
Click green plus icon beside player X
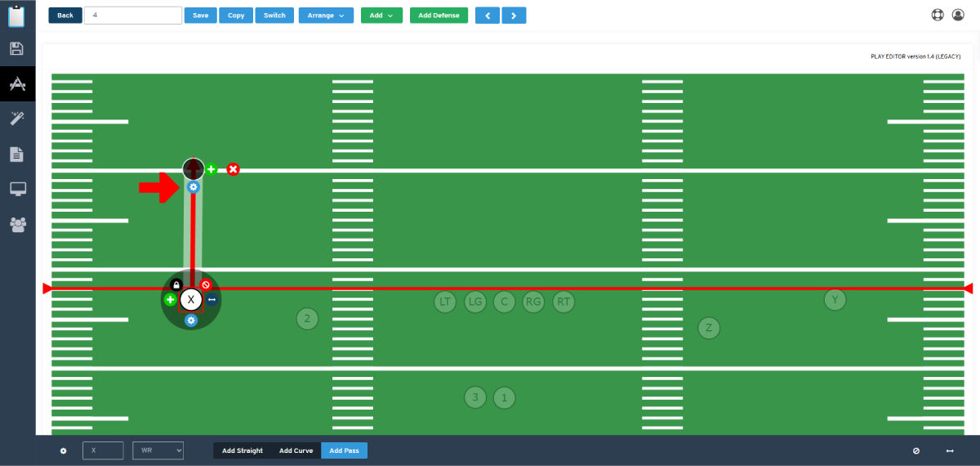pyautogui.click(x=171, y=300)
